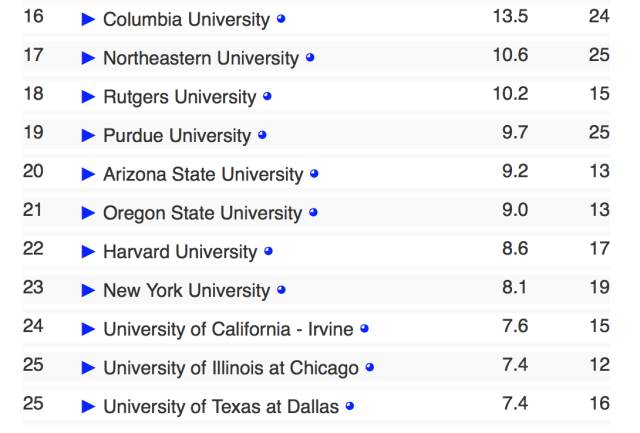Expand University of Texas at Dallas arrow
Image resolution: width=640 pixels, height=433 pixels.
(x=88, y=407)
